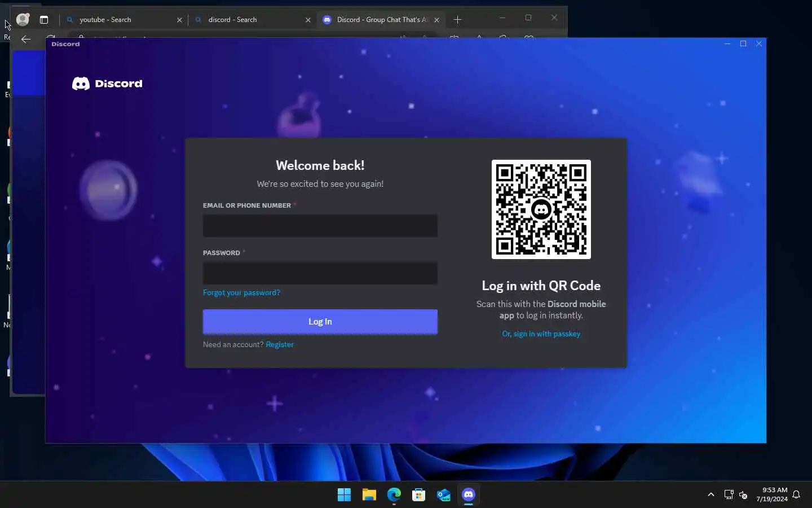Open File Explorer from the taskbar
Image resolution: width=812 pixels, height=508 pixels.
(369, 495)
